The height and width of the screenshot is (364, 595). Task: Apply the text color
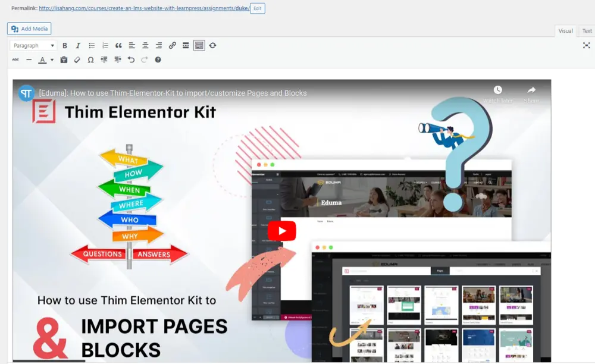(x=42, y=59)
